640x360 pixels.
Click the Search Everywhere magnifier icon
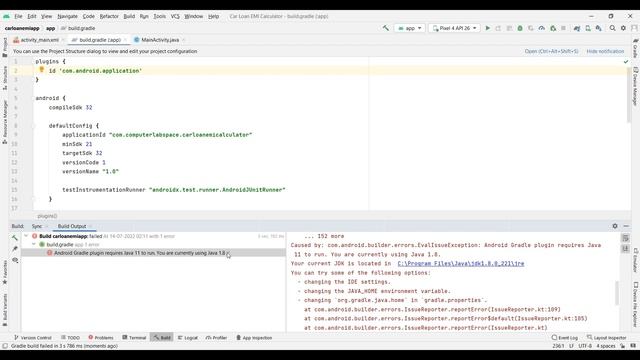coord(612,28)
